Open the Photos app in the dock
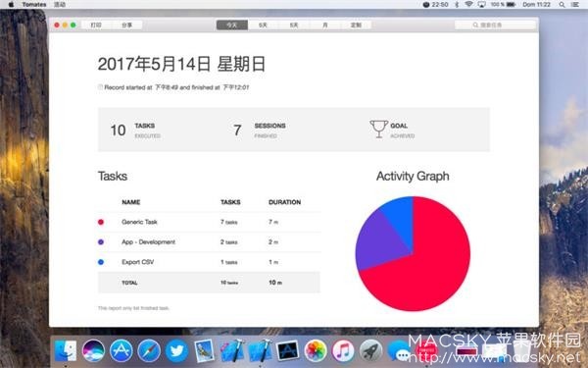 click(x=316, y=350)
